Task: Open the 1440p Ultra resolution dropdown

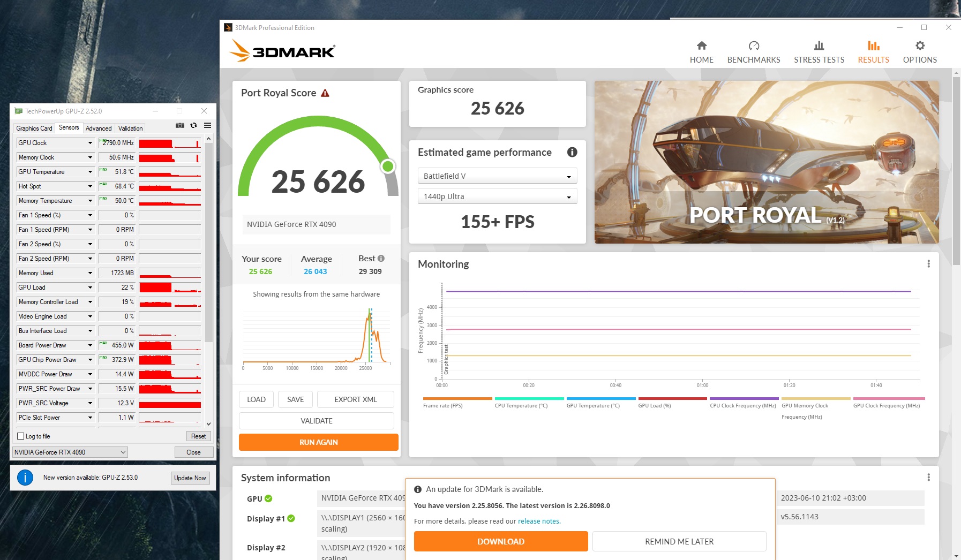Action: click(497, 196)
